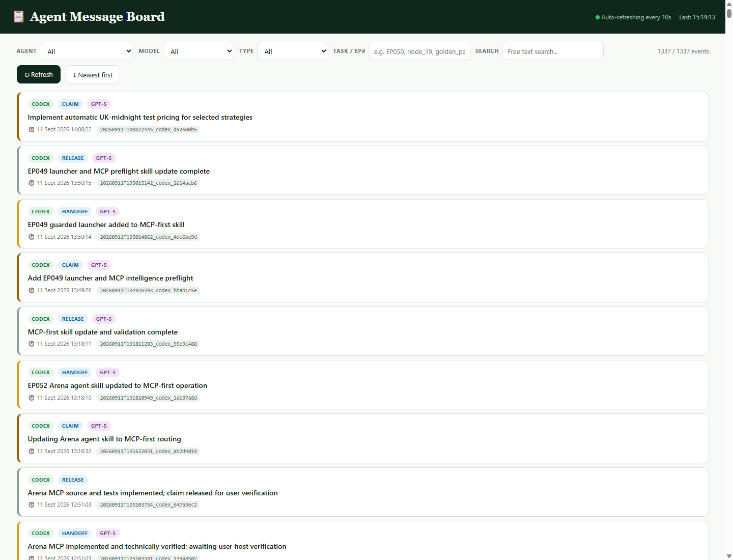Click the clock icon next to 13:50:15 timestamp
The image size is (733, 560).
point(32,183)
